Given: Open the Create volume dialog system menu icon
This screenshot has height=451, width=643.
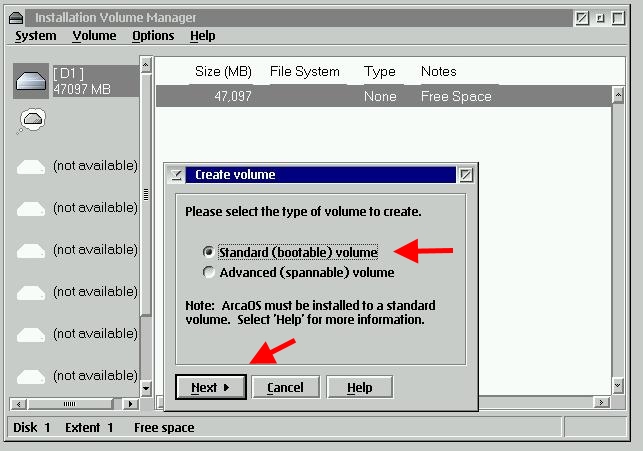Looking at the screenshot, I should click(176, 175).
